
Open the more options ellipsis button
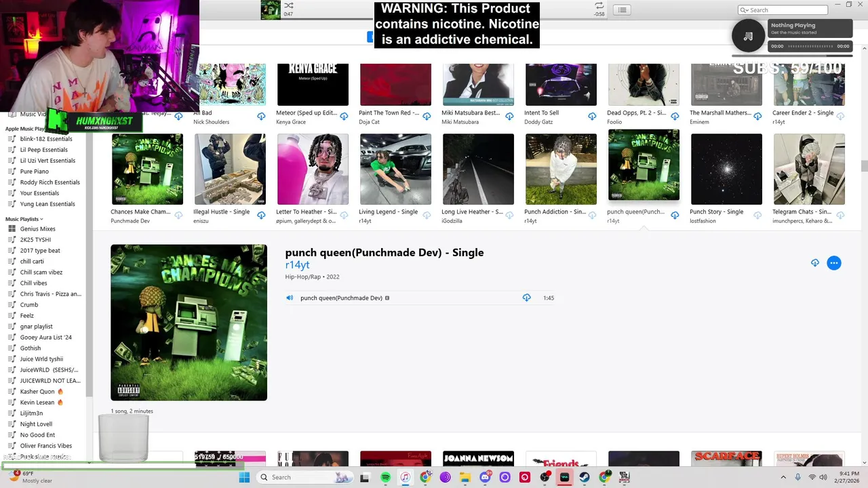834,263
